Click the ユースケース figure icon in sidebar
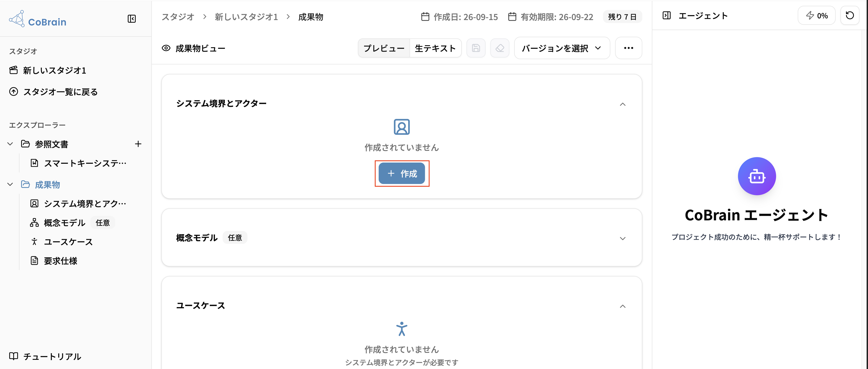Viewport: 868px width, 369px height. pyautogui.click(x=34, y=242)
